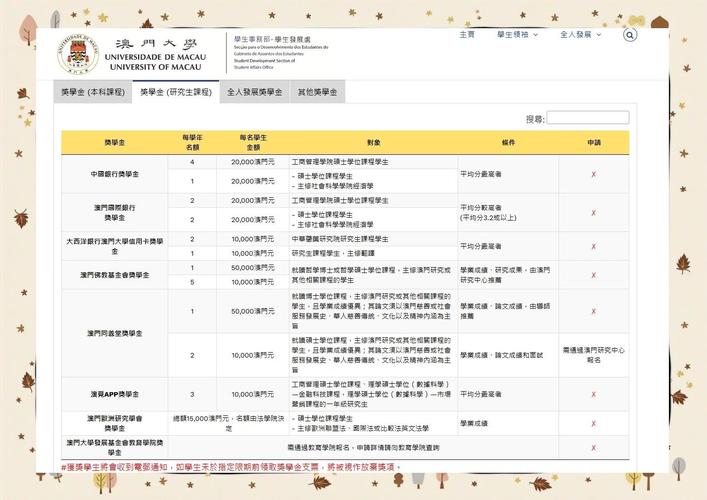Screen dimensions: 707x500
Task: Click 學業成績、論文成績和面試 condition cell
Action: 508,355
